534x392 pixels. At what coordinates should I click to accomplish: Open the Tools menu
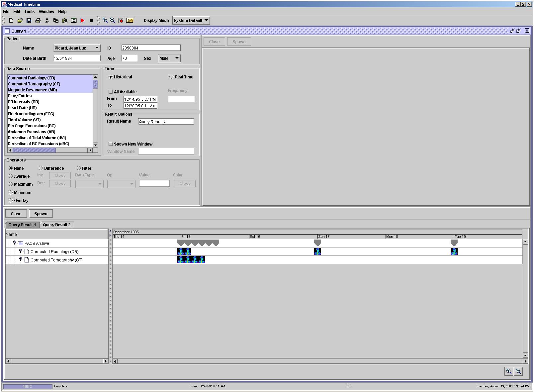pos(30,11)
